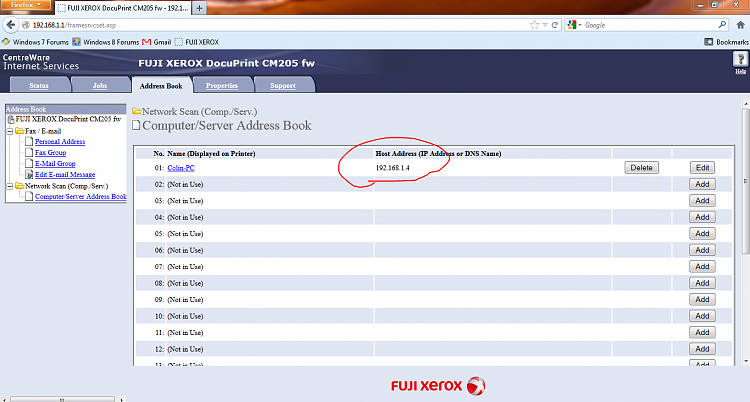Viewport: 750px width, 402px height.
Task: Click Add for entry 02
Action: (702, 184)
